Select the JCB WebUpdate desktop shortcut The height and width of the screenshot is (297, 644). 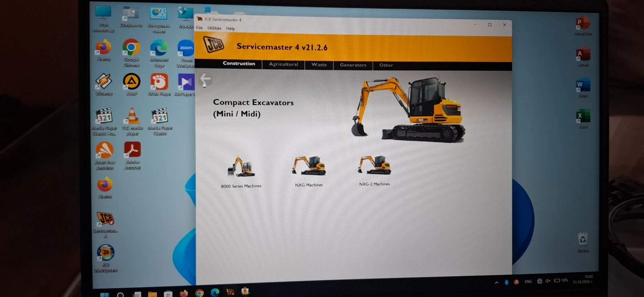106,259
